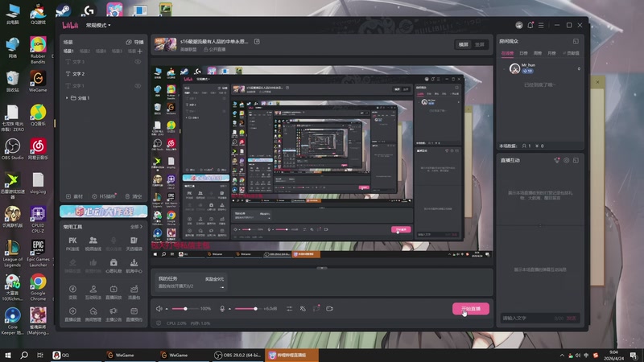The width and height of the screenshot is (644, 362).
Task: Open the 常规模式 mode dropdown
Action: pyautogui.click(x=98, y=26)
